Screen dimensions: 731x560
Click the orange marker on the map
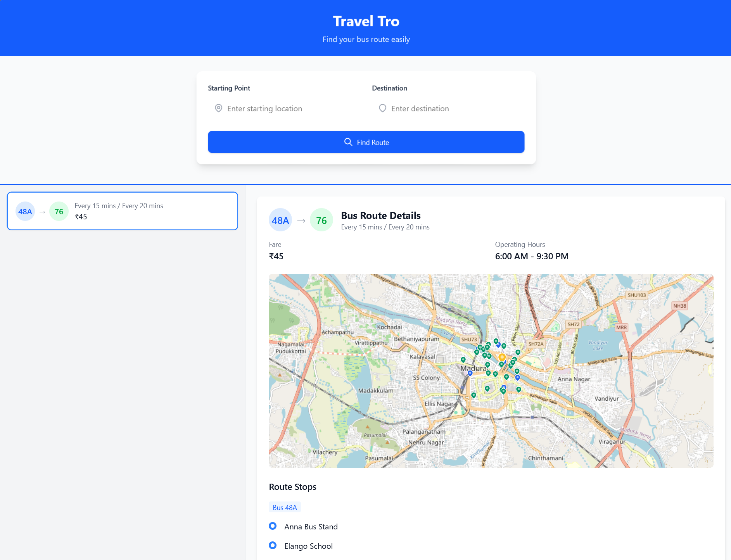(x=502, y=357)
